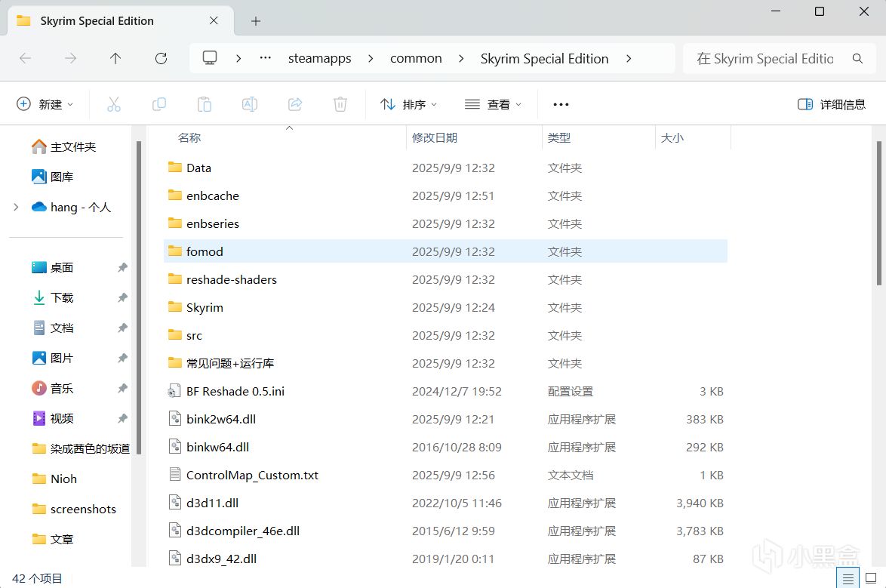Image resolution: width=886 pixels, height=588 pixels.
Task: Go back with the left arrow
Action: tap(26, 58)
